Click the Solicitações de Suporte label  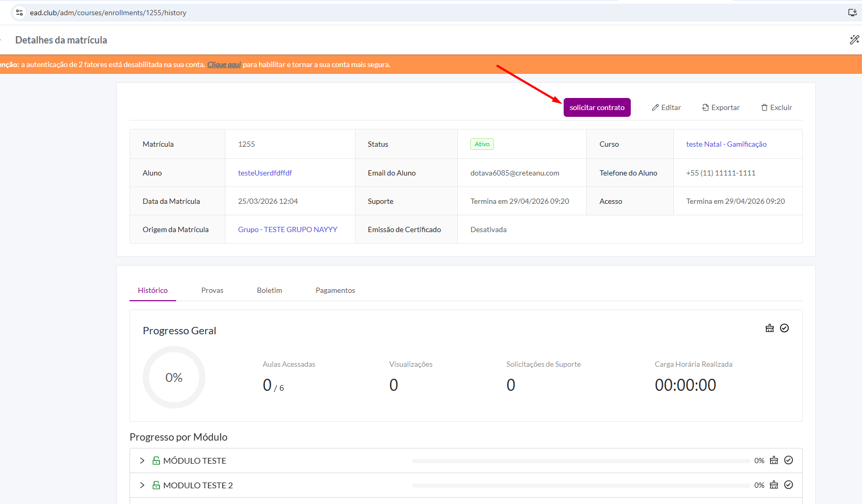[544, 364]
